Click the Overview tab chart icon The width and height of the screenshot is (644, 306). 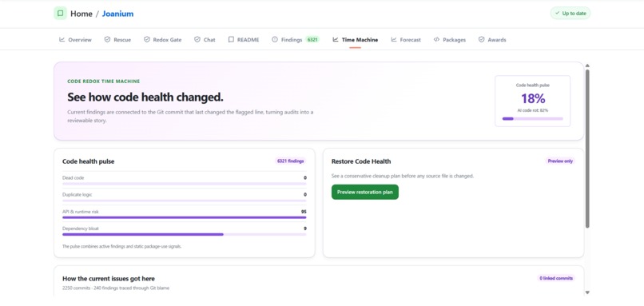click(x=62, y=39)
